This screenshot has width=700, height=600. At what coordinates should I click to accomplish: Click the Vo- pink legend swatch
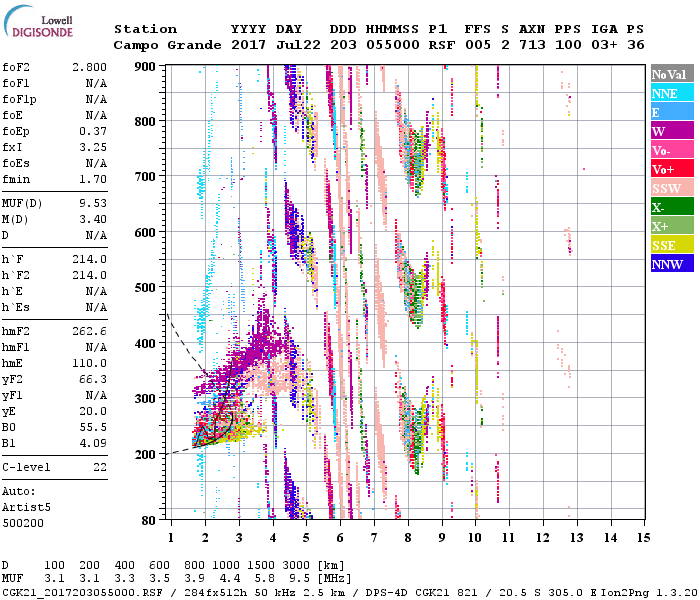[671, 150]
